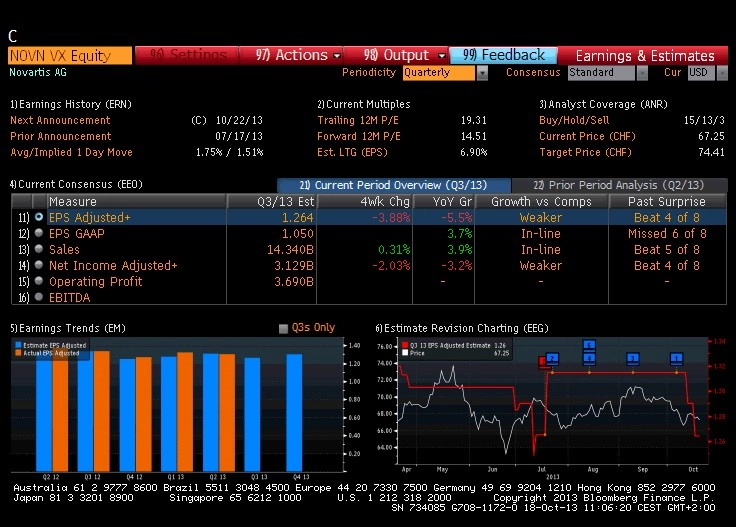Click the NOVN VX Equity ticker field

[x=70, y=55]
